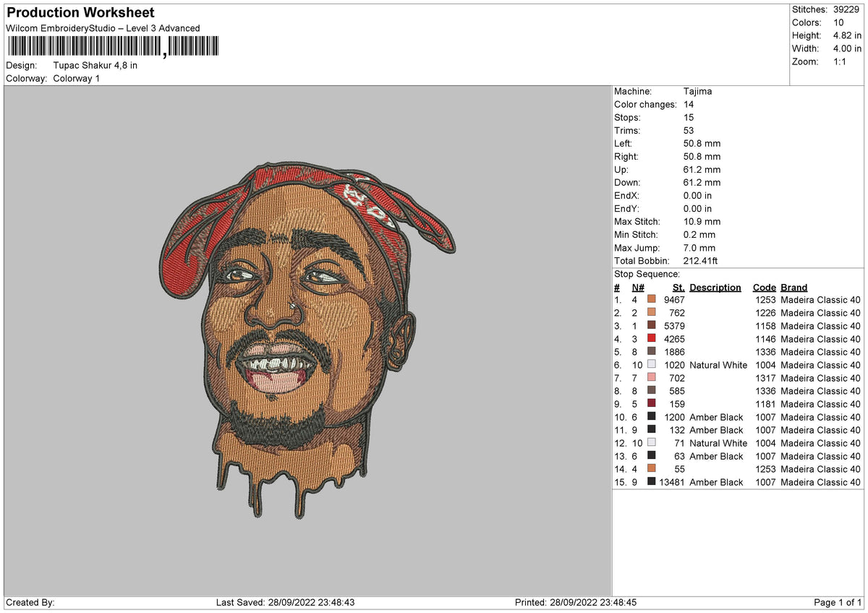Click the Description column header
The image size is (868, 613).
pyautogui.click(x=715, y=287)
